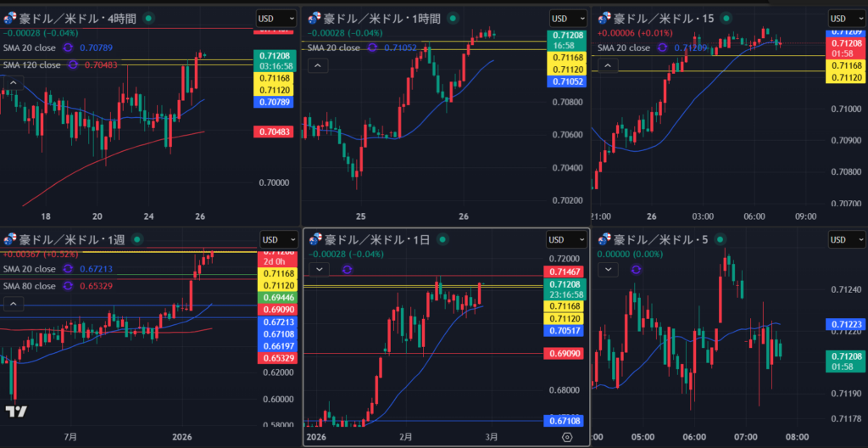Collapse the indicator legend on the 4-hour chart
The height and width of the screenshot is (448, 868).
click(14, 82)
